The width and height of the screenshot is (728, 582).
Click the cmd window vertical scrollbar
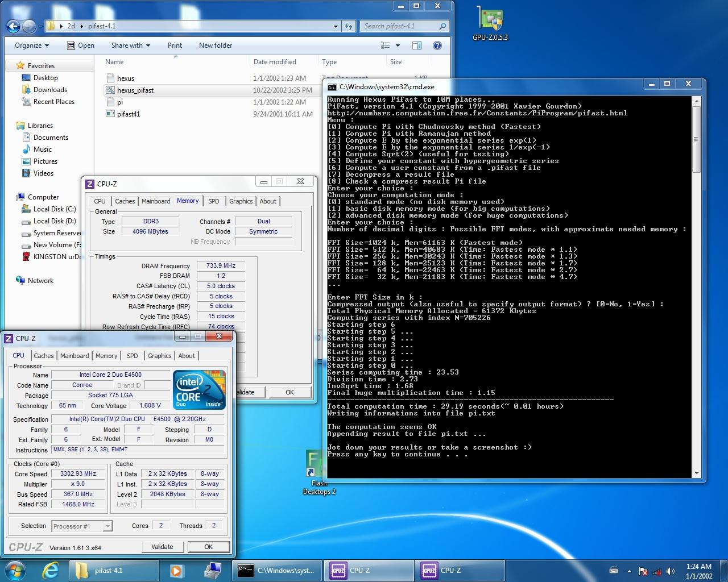coord(696,286)
